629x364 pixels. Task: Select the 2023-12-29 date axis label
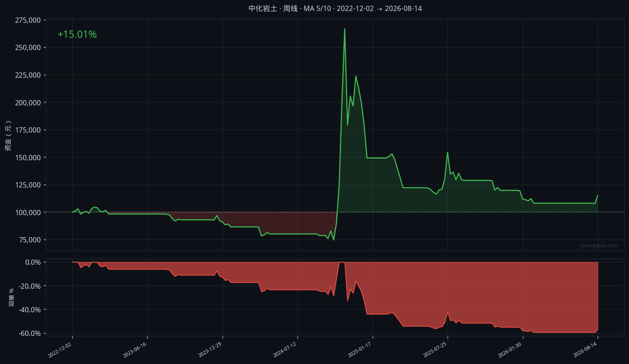[x=210, y=350]
